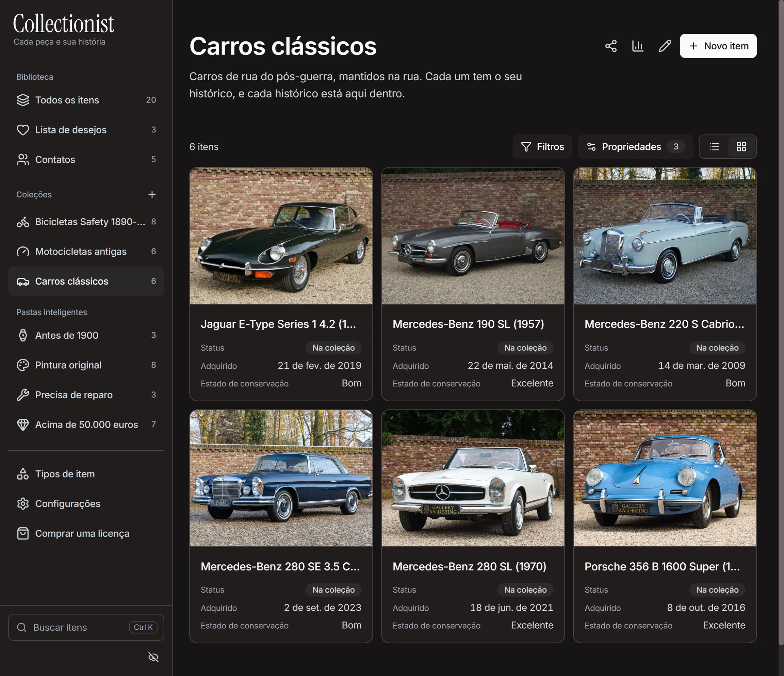Click the Comprar uma licença bag icon
The width and height of the screenshot is (784, 676).
[x=23, y=533]
